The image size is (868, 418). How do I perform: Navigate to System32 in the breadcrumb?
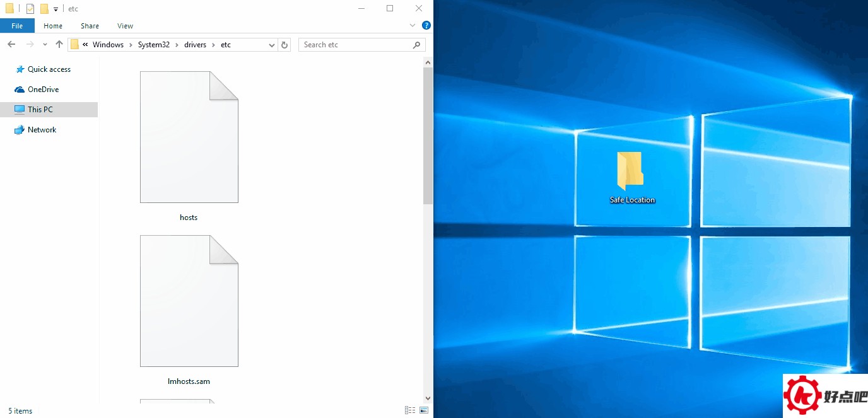click(x=153, y=45)
